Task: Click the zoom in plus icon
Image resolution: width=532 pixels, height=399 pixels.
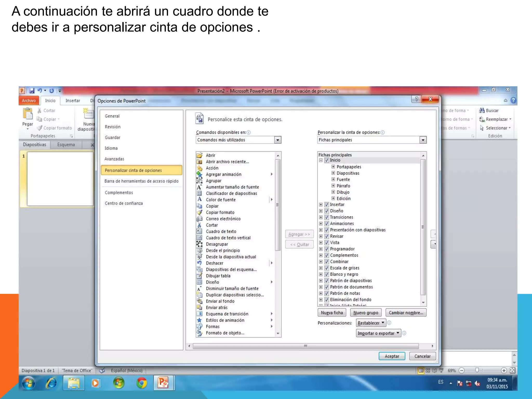Action: [x=504, y=370]
